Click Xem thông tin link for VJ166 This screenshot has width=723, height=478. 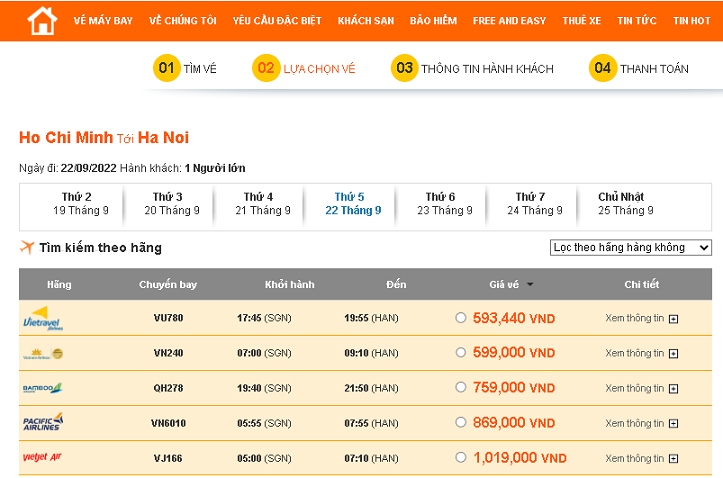point(634,458)
